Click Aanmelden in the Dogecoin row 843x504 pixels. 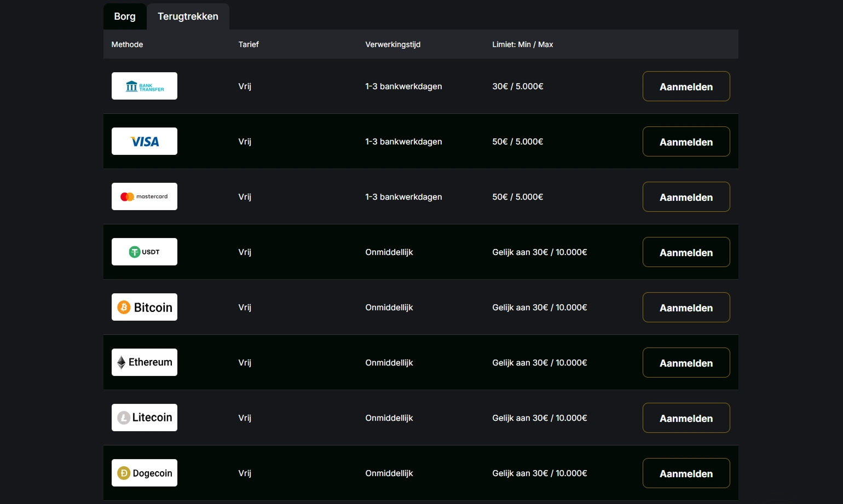[x=686, y=473]
